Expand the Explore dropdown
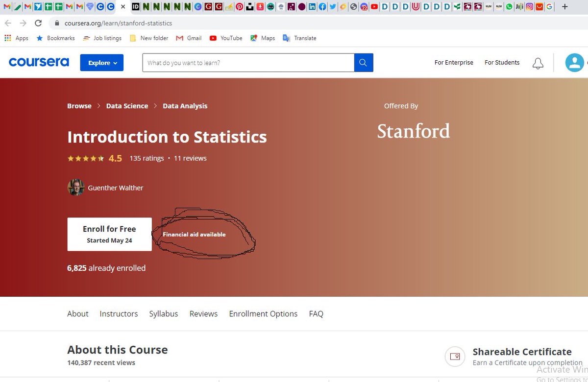588x382 pixels. pyautogui.click(x=102, y=63)
